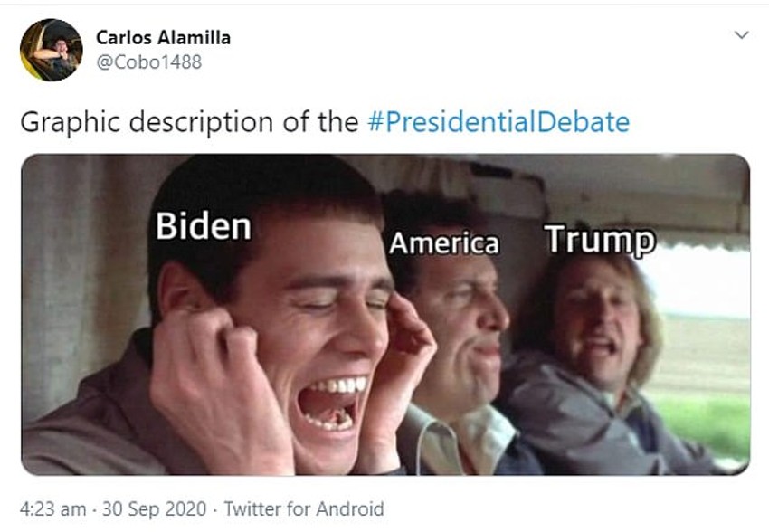
Task: Click the laughing man's dark hair
Action: 262,190
